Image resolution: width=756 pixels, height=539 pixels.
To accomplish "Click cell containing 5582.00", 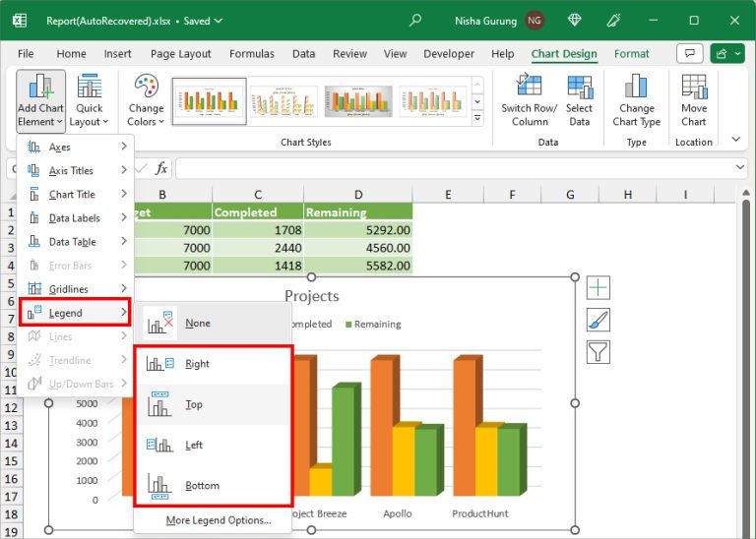I will (358, 266).
